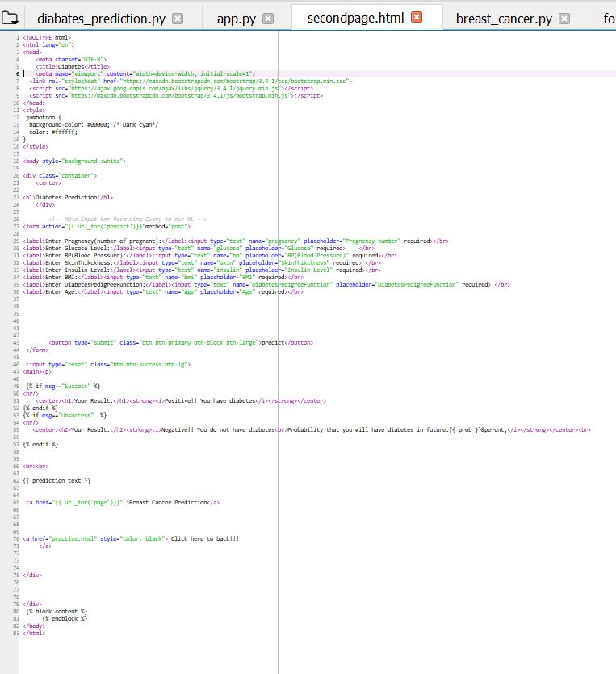616x674 pixels.
Task: Click the 'Enter Pregnency' label line
Action: pos(236,241)
